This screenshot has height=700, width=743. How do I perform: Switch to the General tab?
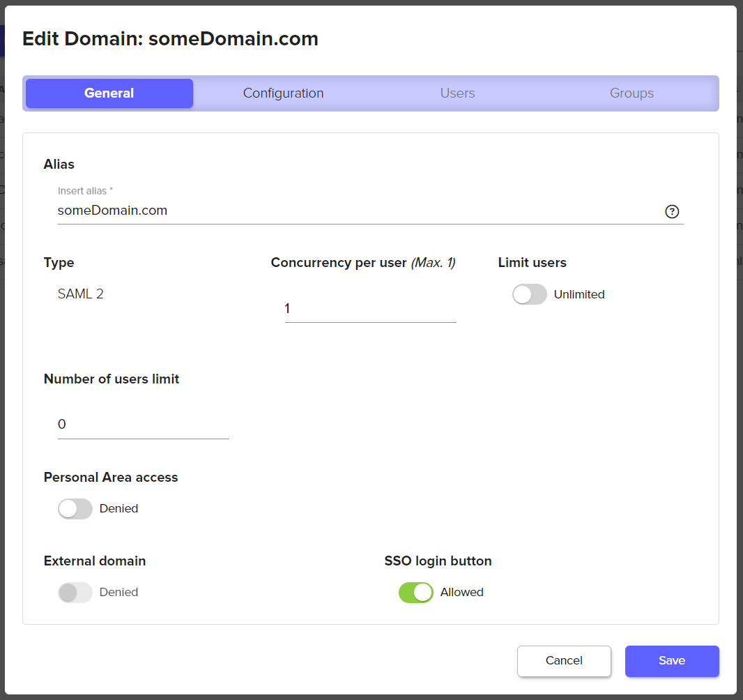(x=109, y=93)
